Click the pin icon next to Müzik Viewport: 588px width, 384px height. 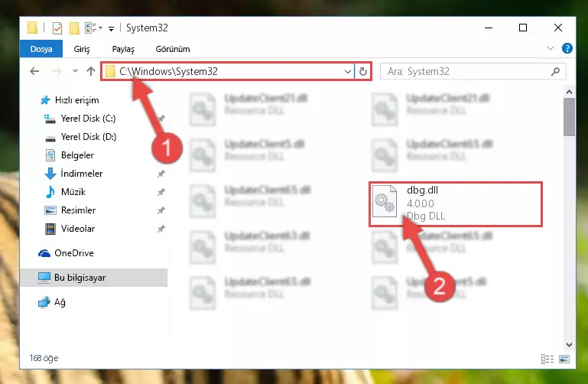161,192
